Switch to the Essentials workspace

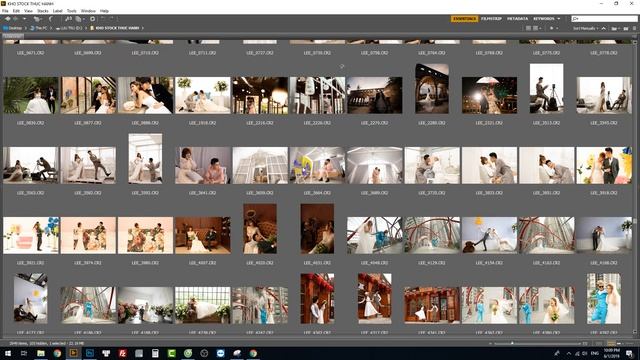click(x=464, y=19)
